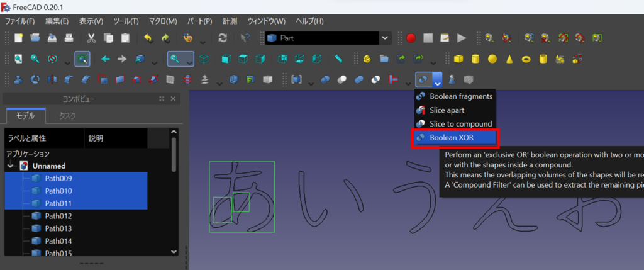
Task: Open the 編集(E) menu
Action: click(x=57, y=21)
